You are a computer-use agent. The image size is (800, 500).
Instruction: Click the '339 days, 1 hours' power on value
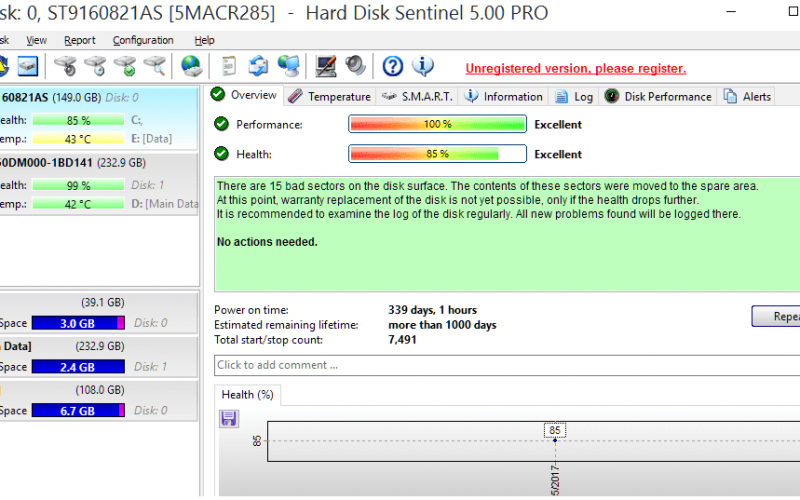click(x=432, y=310)
